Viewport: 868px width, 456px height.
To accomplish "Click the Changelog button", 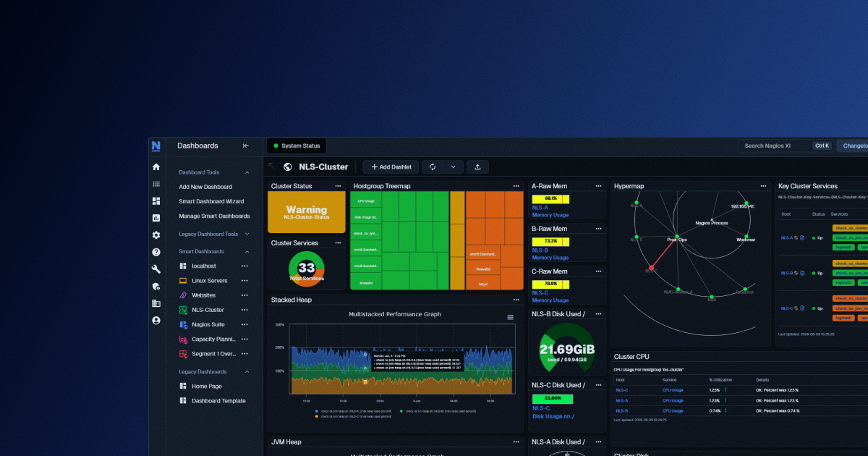I will coord(854,145).
